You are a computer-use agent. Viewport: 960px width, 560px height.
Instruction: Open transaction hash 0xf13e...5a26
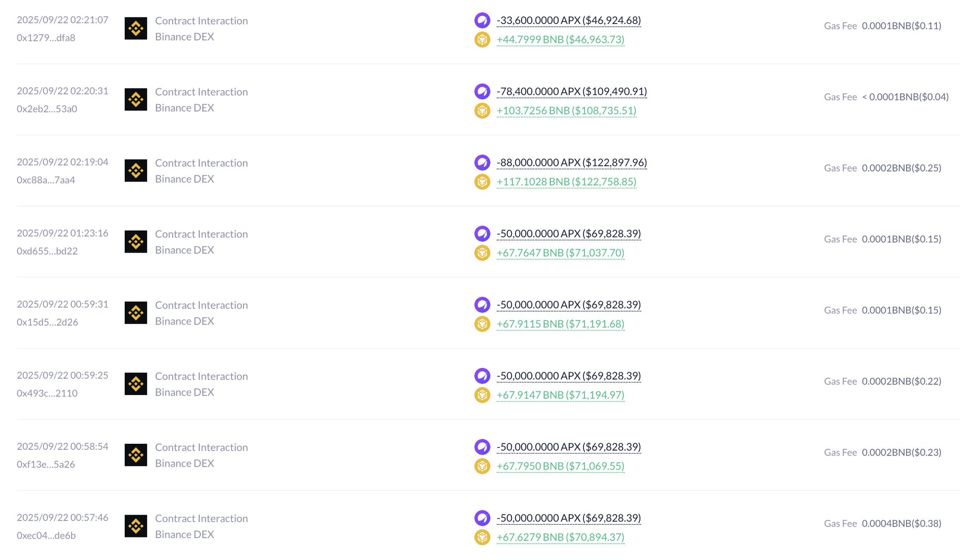tap(46, 464)
